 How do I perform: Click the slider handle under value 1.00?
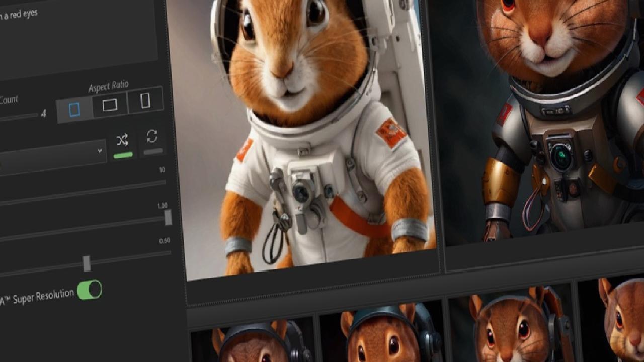click(x=168, y=217)
